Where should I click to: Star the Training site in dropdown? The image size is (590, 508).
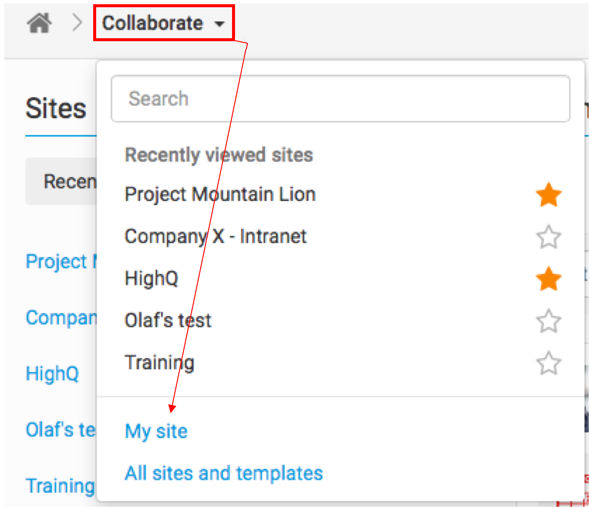click(549, 363)
